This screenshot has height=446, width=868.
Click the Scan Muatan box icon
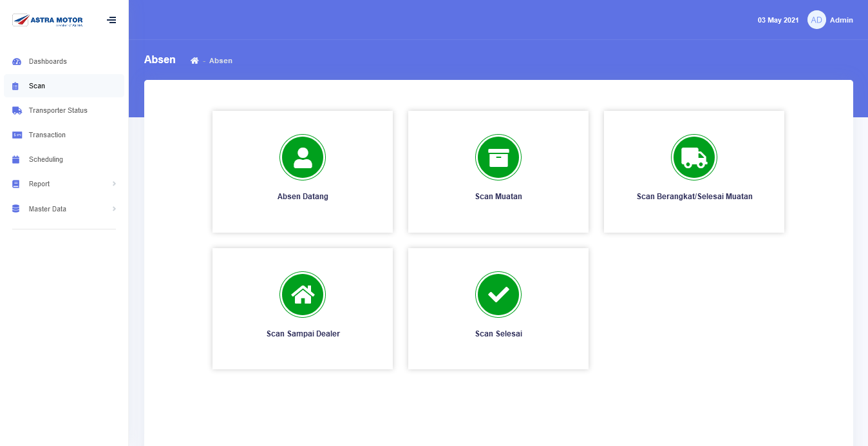498,157
